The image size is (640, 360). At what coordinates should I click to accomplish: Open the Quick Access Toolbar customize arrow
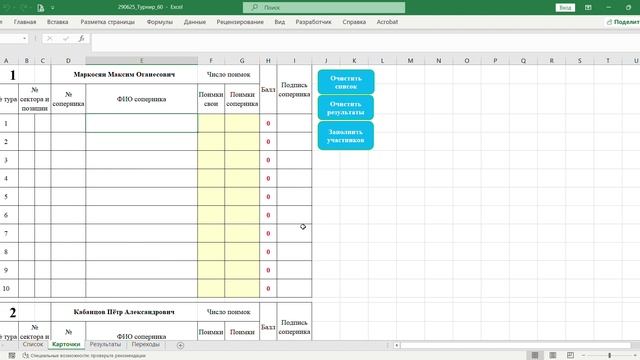pyautogui.click(x=53, y=8)
